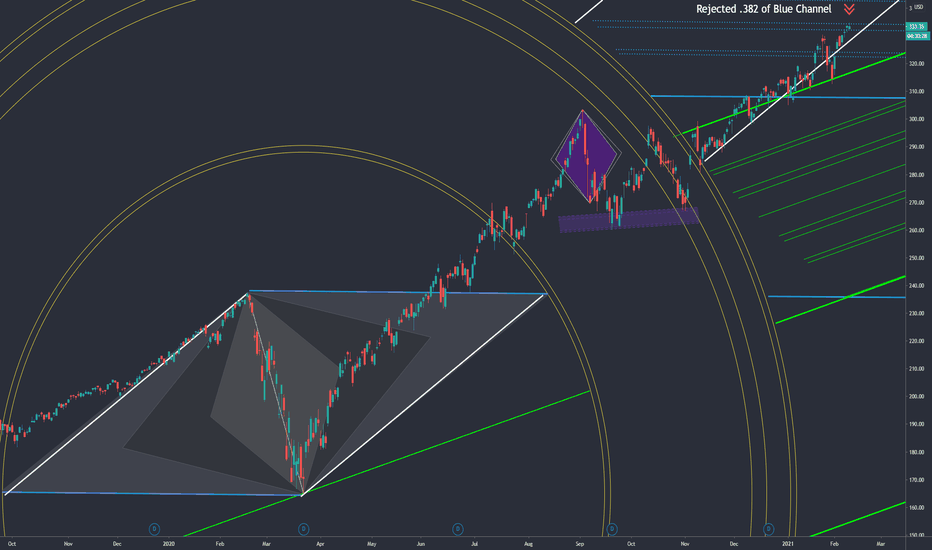Click the Sep label on time axis
Viewport: 932px width, 550px height.
pos(580,543)
